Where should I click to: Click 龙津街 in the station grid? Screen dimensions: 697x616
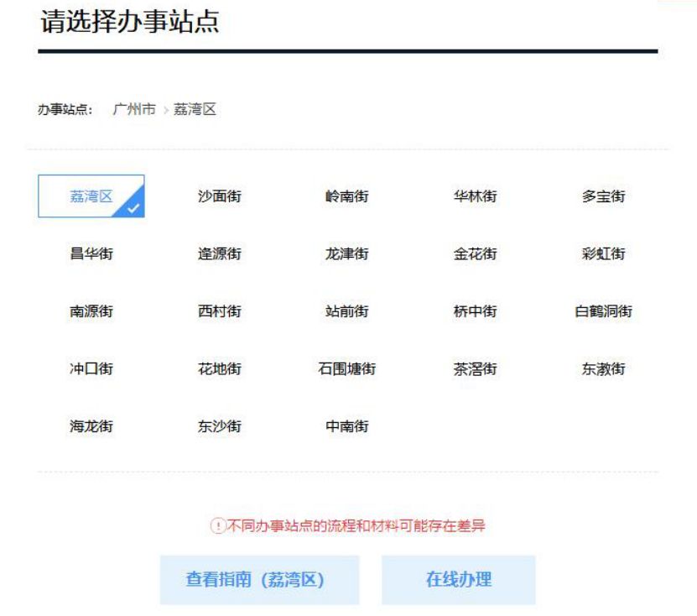[346, 253]
